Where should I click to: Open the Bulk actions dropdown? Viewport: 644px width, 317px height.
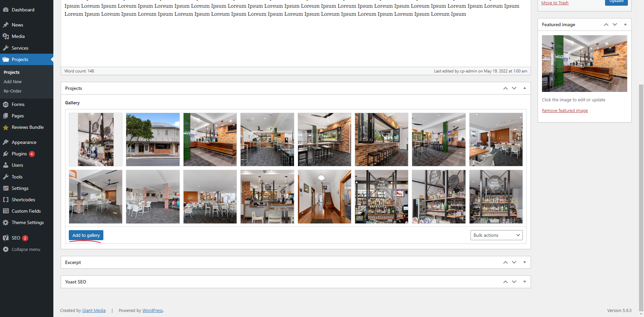[496, 235]
